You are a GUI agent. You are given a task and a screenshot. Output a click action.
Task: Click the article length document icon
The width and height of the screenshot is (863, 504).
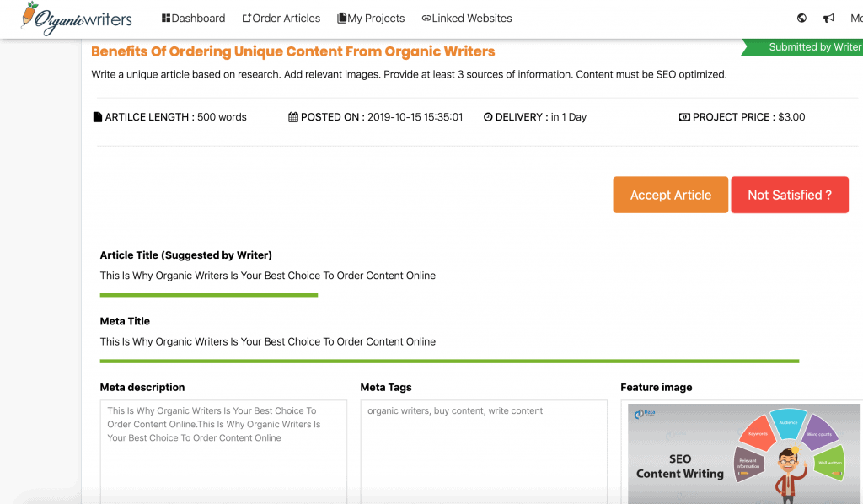coord(98,117)
